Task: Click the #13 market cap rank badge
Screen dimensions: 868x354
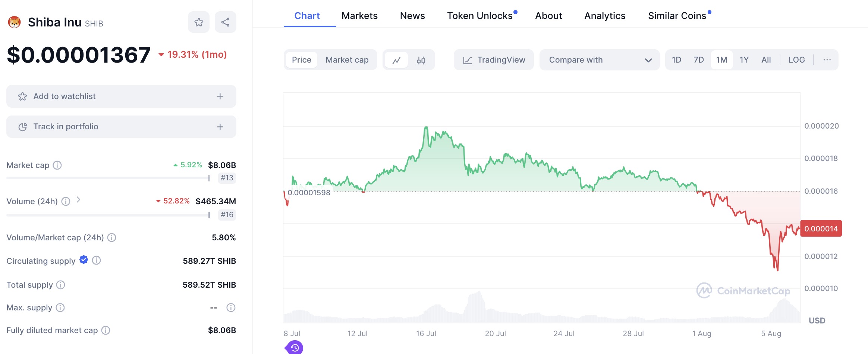Action: [x=227, y=178]
